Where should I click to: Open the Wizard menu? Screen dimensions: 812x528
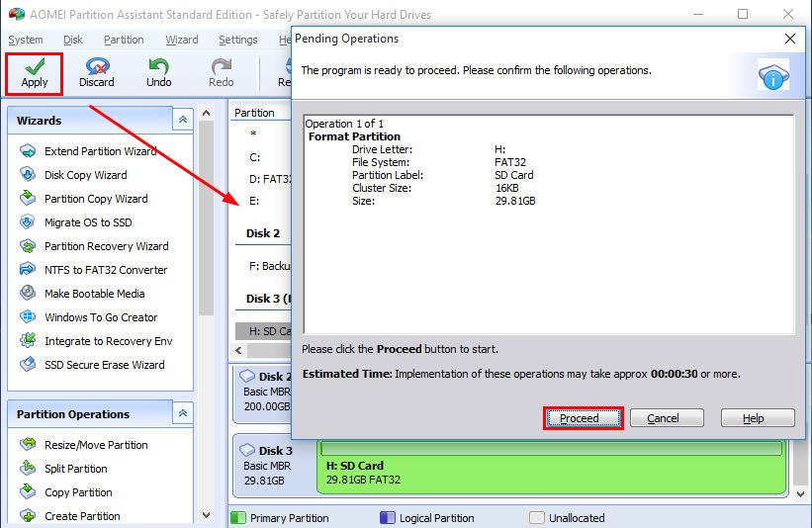[182, 40]
